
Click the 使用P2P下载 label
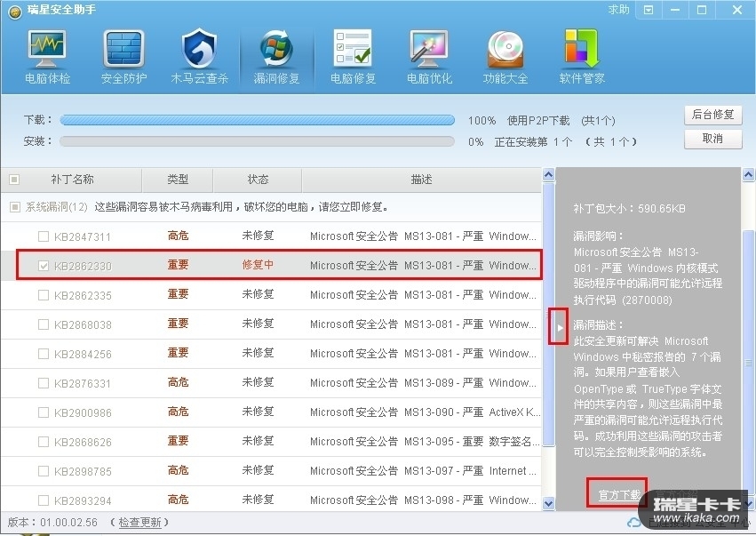click(x=538, y=121)
